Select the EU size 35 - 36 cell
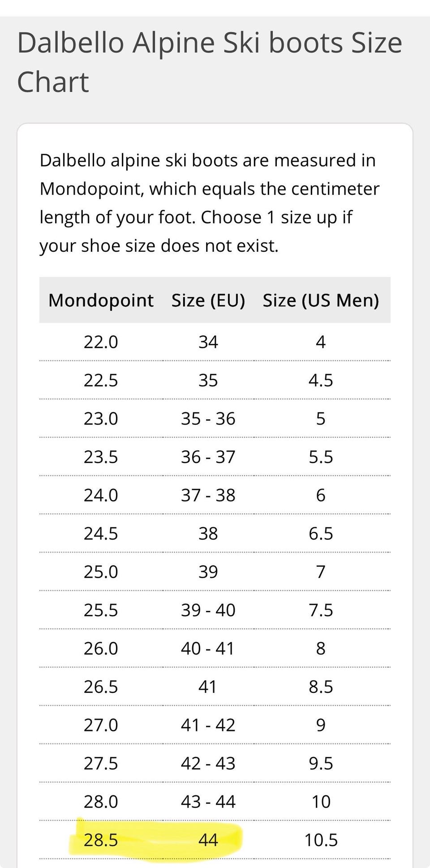 coord(208,419)
